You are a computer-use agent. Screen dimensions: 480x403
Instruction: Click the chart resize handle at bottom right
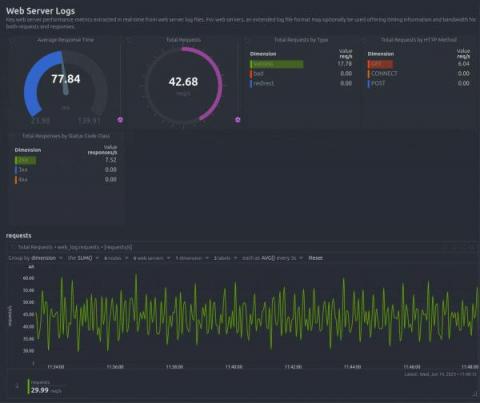(x=475, y=394)
